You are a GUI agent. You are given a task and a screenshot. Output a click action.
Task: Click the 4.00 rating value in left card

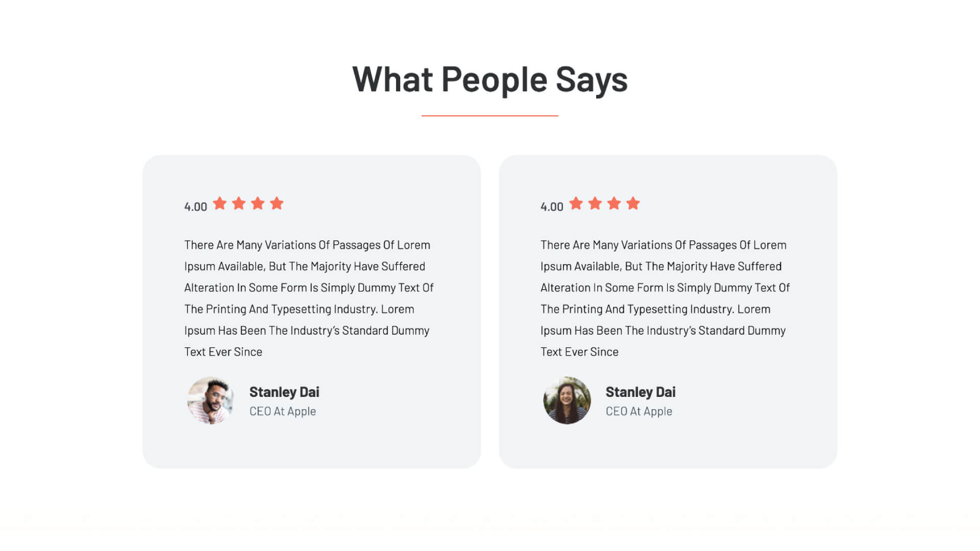coord(195,207)
